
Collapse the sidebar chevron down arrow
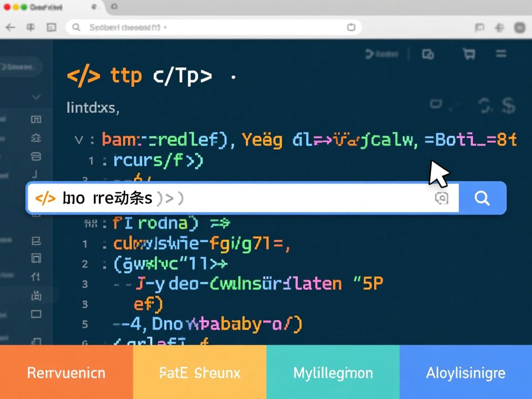pyautogui.click(x=36, y=97)
